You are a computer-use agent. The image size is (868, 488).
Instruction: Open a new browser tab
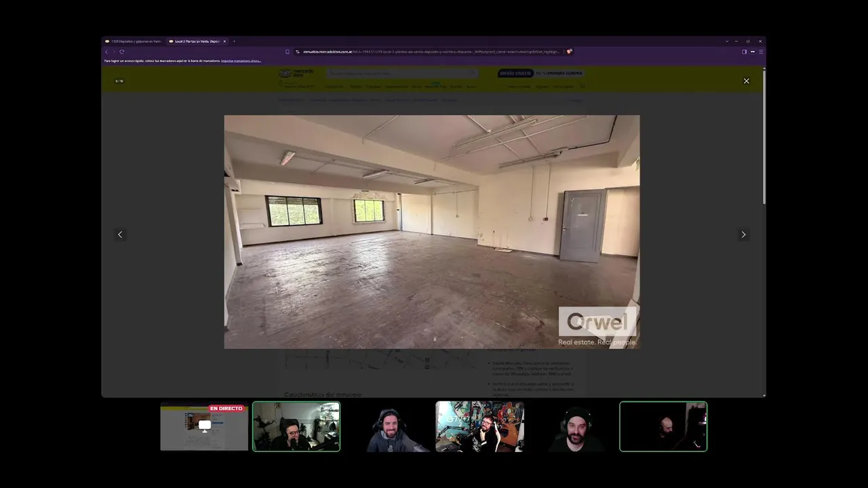pos(234,41)
